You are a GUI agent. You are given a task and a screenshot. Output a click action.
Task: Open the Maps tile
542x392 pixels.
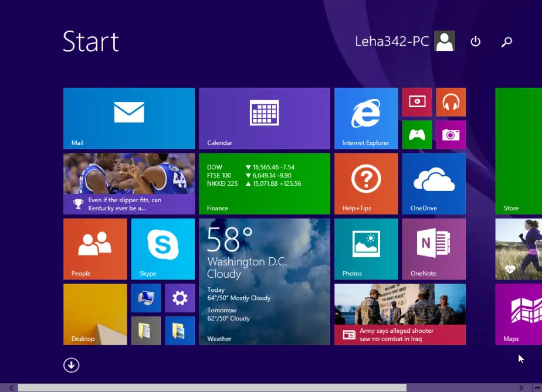(x=519, y=314)
